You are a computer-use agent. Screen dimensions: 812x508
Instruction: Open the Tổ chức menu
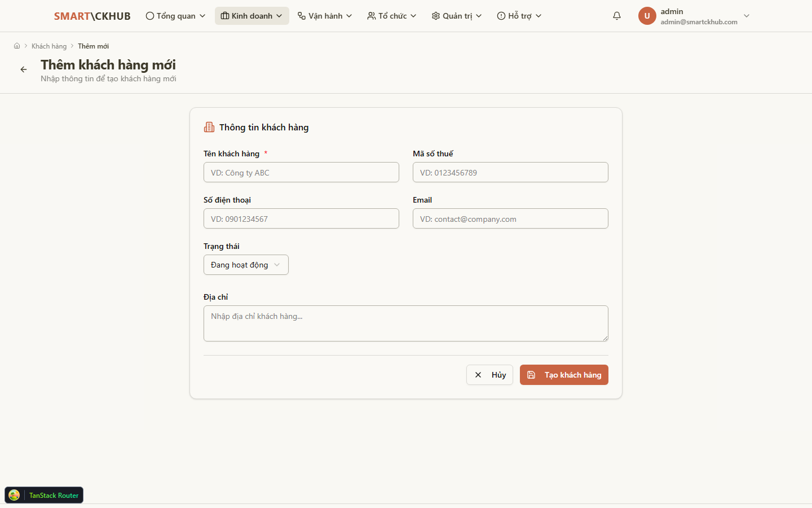(x=392, y=16)
